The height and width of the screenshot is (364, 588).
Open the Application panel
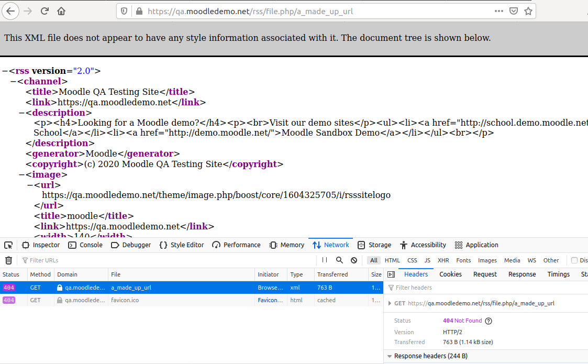click(476, 245)
